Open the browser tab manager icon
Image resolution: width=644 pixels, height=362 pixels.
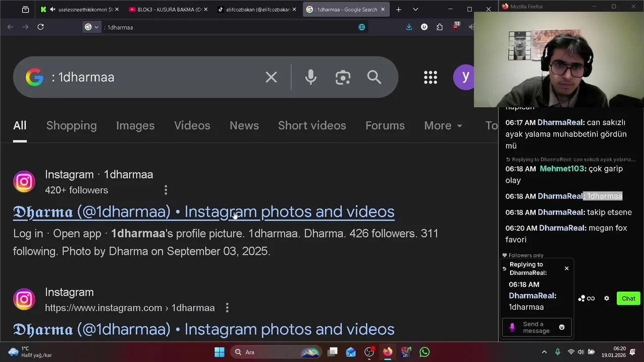point(25,10)
